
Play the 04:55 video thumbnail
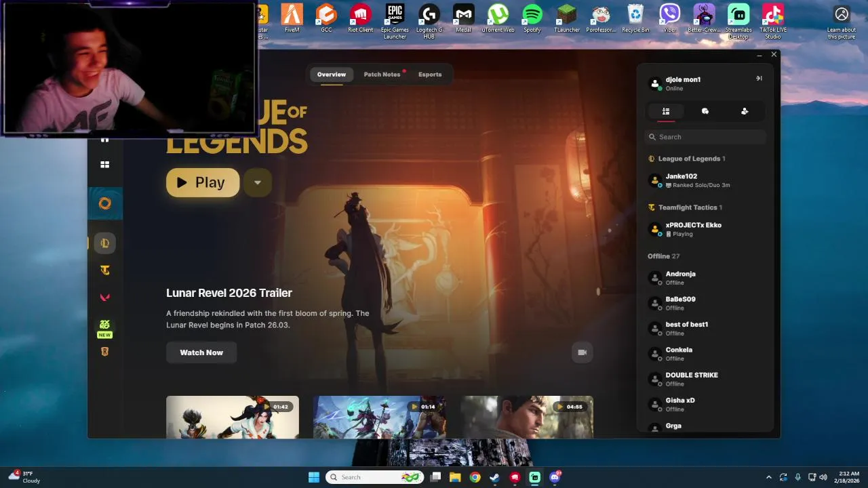click(x=527, y=417)
